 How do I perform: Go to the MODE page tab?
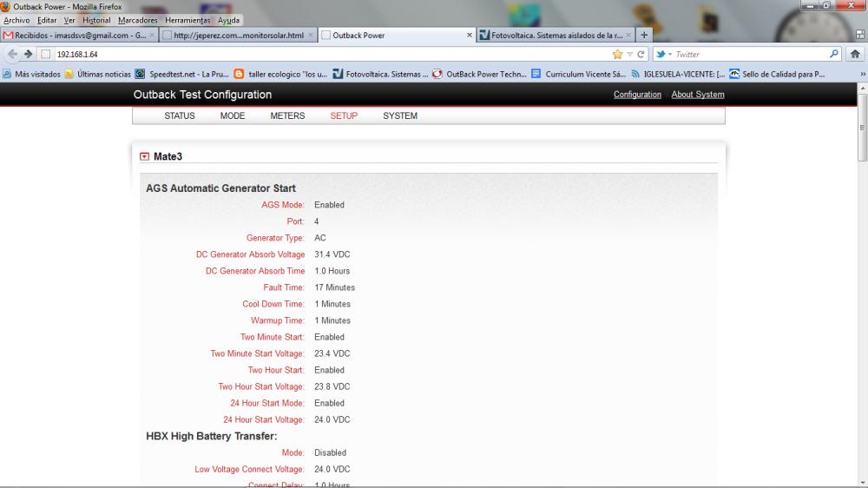pos(233,115)
